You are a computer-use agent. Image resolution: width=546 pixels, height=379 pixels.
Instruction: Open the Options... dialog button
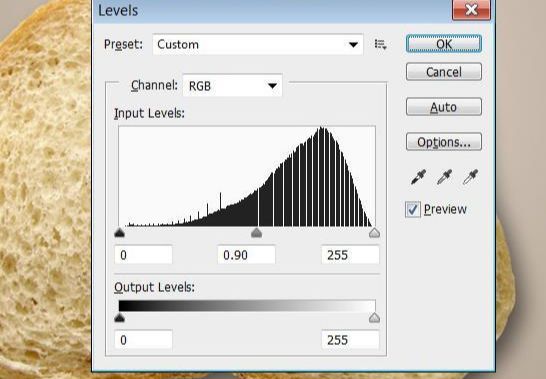tap(444, 141)
